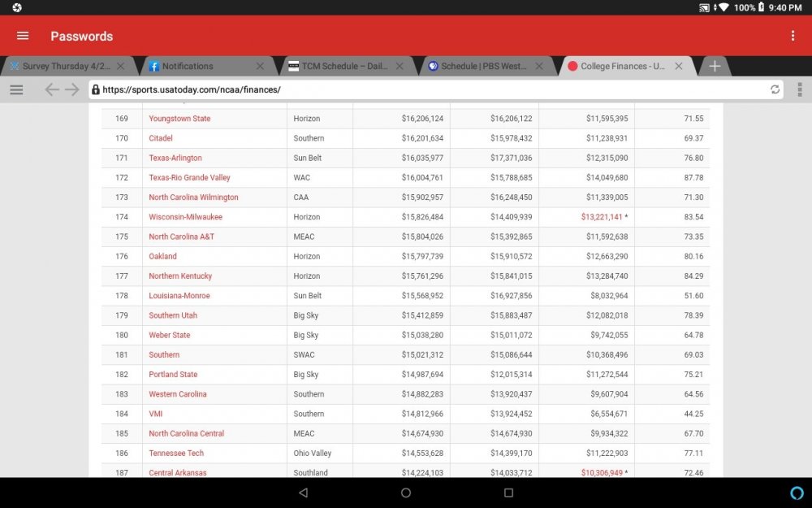The width and height of the screenshot is (812, 508).
Task: Open the Northern Kentucky link
Action: (x=180, y=276)
